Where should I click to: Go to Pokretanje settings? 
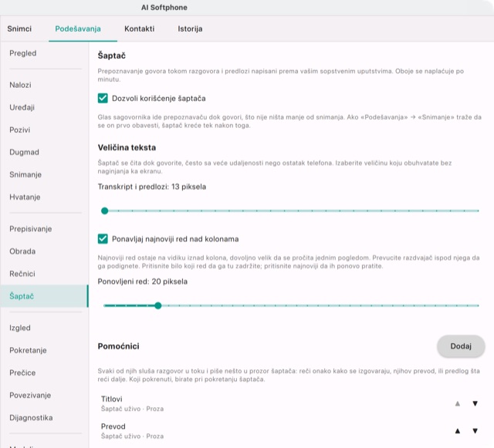(44, 350)
